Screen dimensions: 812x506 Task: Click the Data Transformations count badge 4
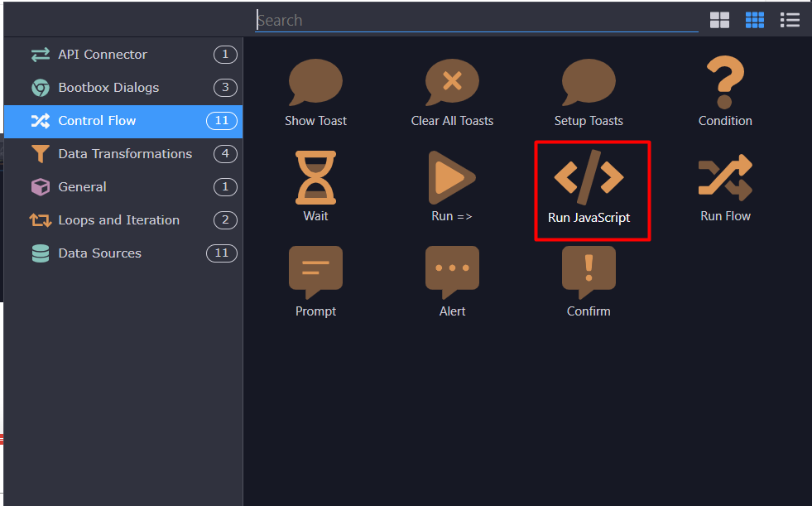click(x=225, y=154)
